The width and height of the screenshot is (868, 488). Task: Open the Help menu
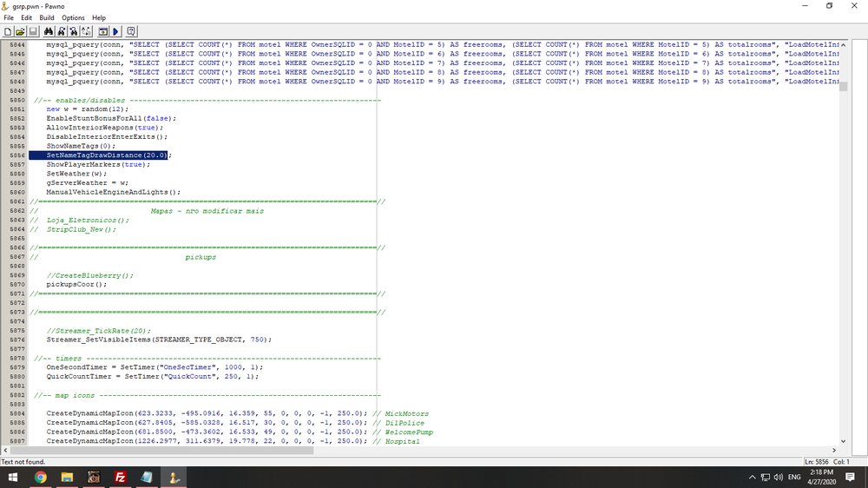tap(99, 17)
